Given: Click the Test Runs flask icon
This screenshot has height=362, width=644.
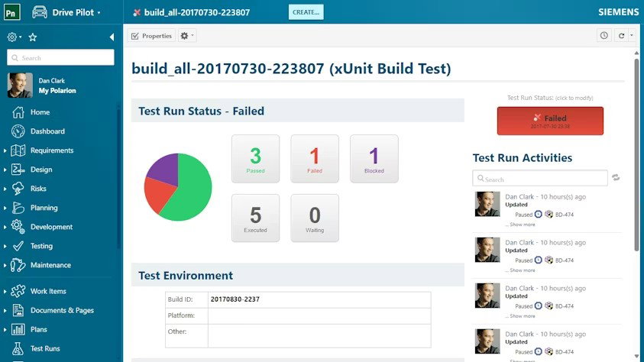Looking at the screenshot, I should pyautogui.click(x=18, y=348).
